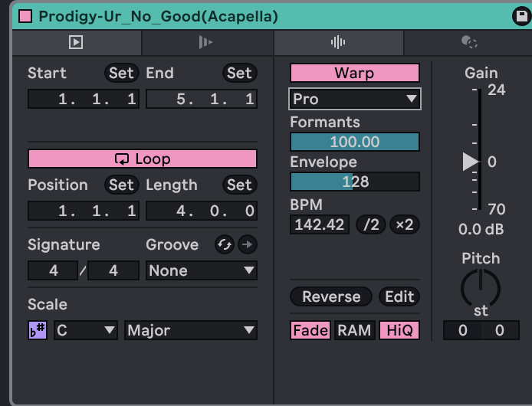Open the follow action tab
This screenshot has width=532, height=406.
tap(205, 42)
